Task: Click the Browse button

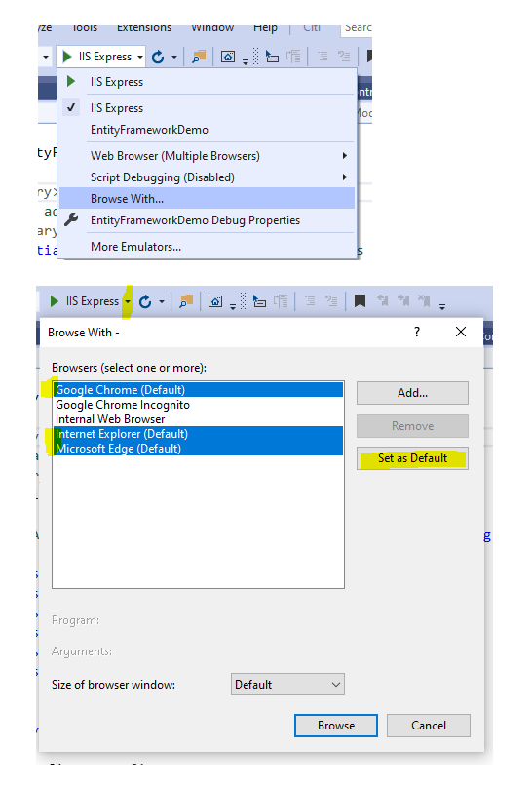Action: [x=336, y=726]
